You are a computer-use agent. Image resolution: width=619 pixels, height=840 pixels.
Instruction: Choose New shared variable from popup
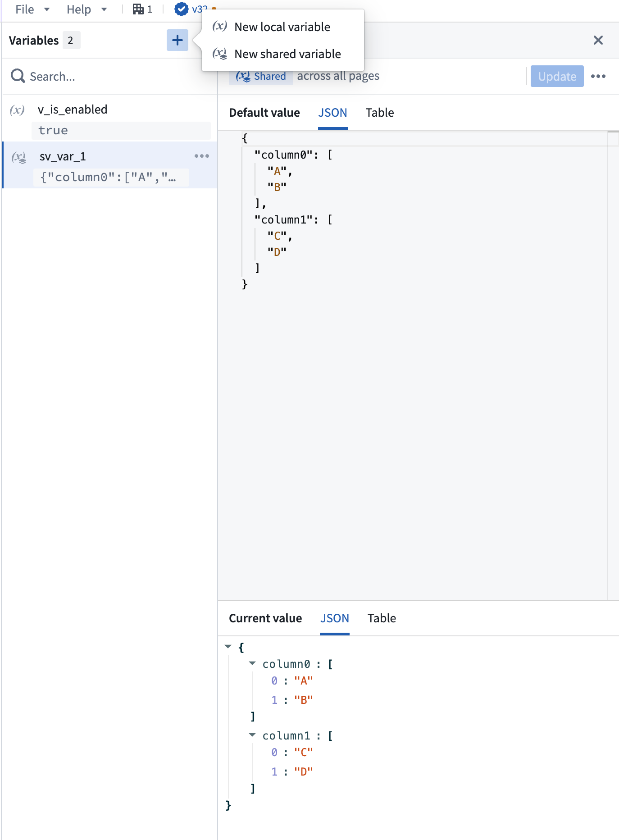pyautogui.click(x=283, y=54)
